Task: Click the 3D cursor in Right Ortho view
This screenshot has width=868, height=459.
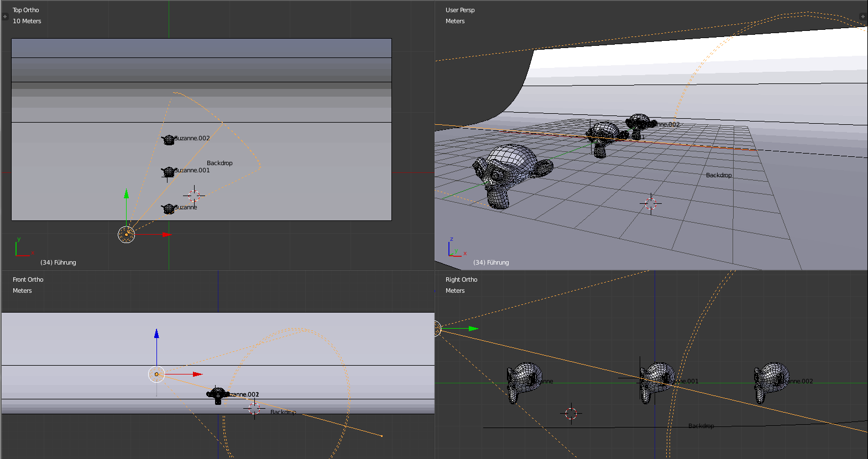Action: (x=571, y=413)
